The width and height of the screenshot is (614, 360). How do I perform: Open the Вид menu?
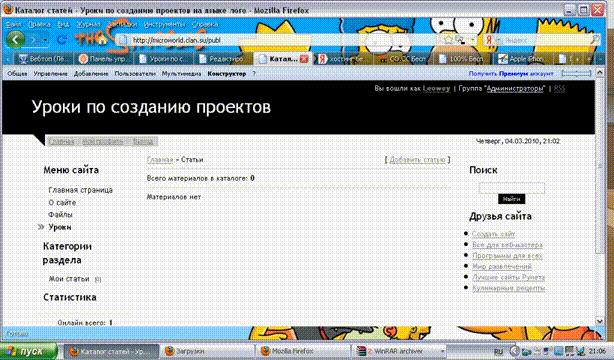coord(63,24)
